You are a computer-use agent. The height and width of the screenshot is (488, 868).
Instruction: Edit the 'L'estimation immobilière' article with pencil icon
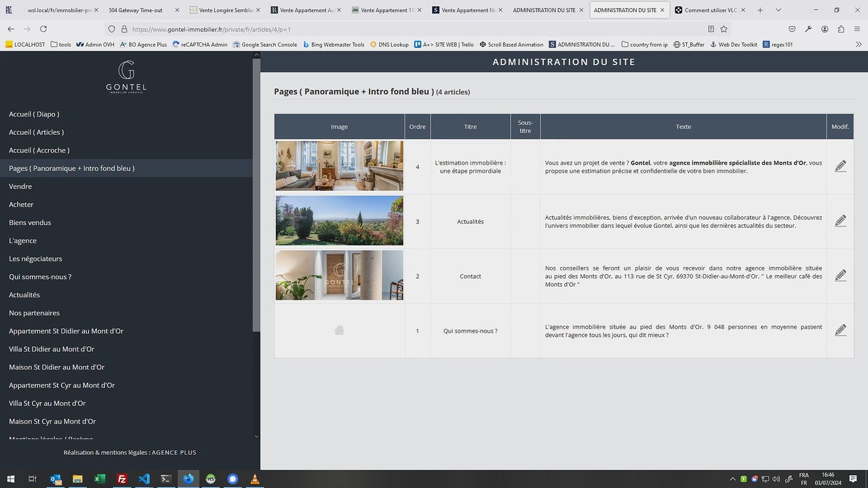click(x=840, y=166)
